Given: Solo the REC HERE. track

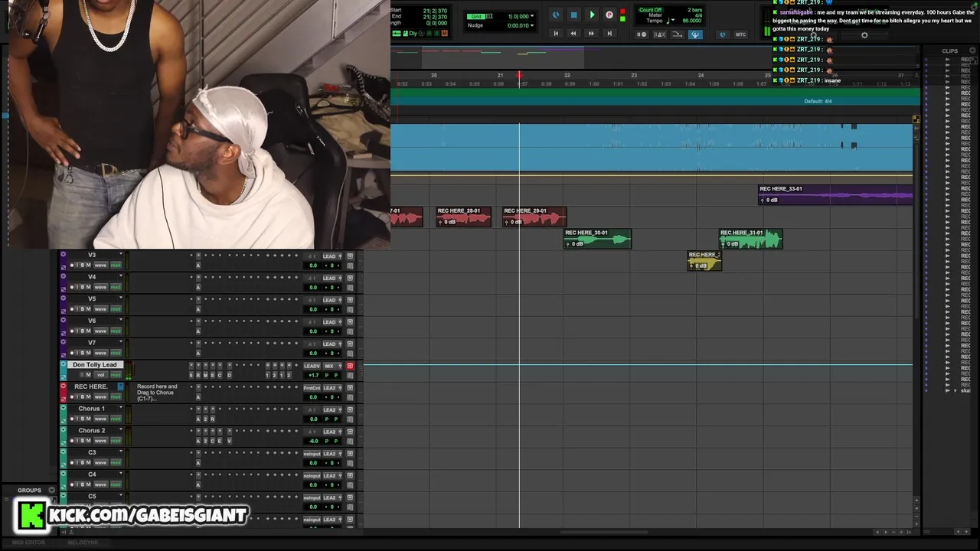Looking at the screenshot, I should pyautogui.click(x=83, y=397).
